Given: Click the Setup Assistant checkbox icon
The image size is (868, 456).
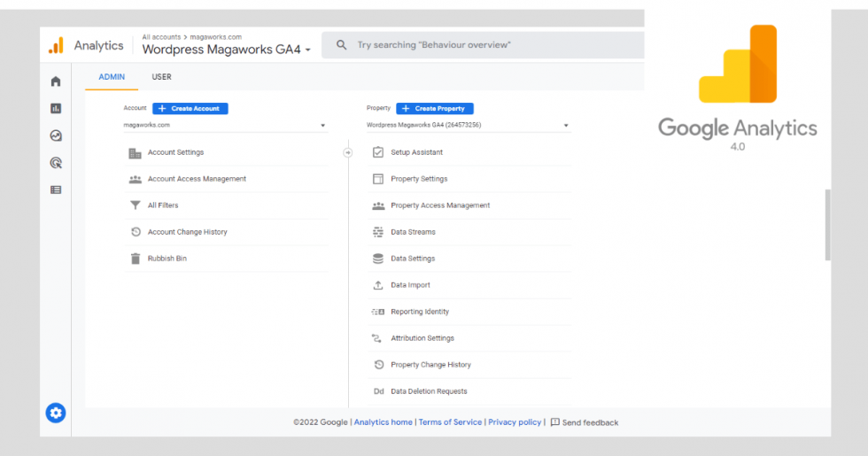Looking at the screenshot, I should click(378, 152).
